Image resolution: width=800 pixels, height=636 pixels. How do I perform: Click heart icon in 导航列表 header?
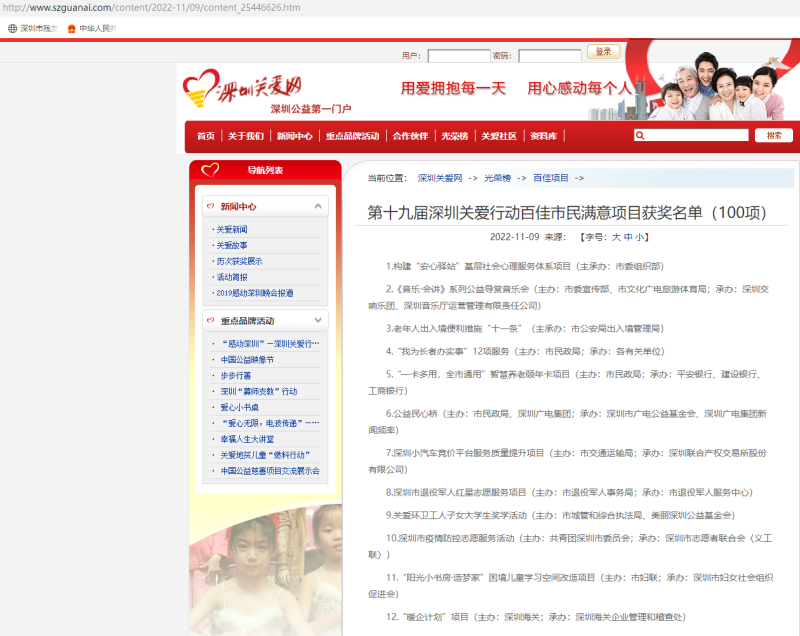[x=210, y=169]
